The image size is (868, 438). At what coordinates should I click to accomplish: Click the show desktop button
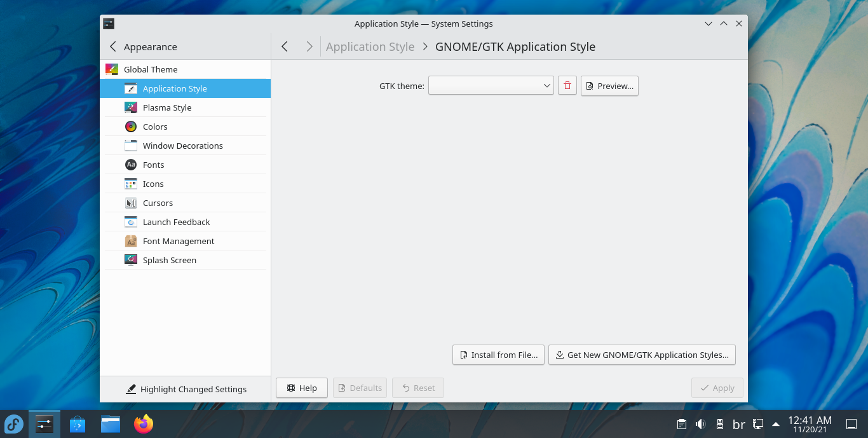point(851,424)
